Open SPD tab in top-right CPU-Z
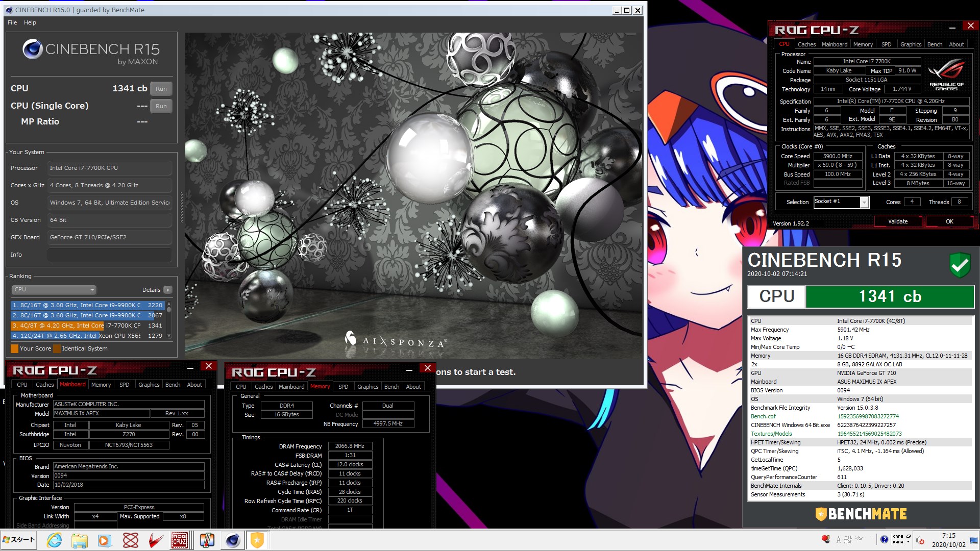 887,44
